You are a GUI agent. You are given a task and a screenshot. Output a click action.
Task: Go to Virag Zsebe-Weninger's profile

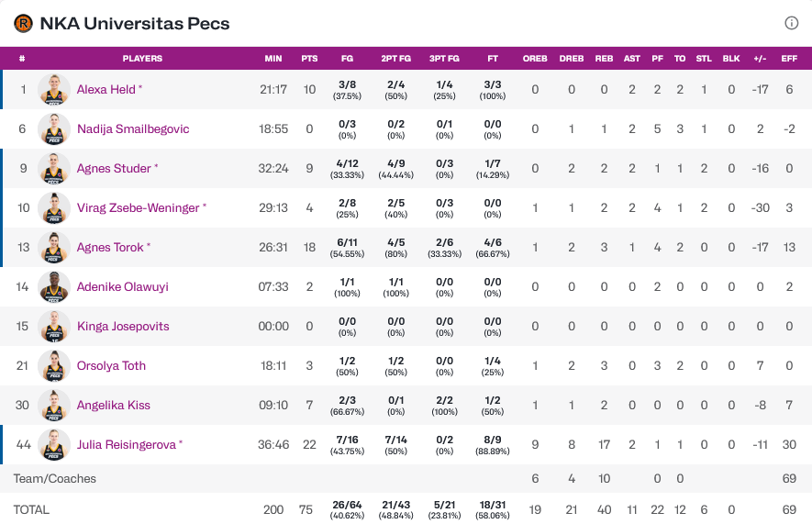[138, 208]
